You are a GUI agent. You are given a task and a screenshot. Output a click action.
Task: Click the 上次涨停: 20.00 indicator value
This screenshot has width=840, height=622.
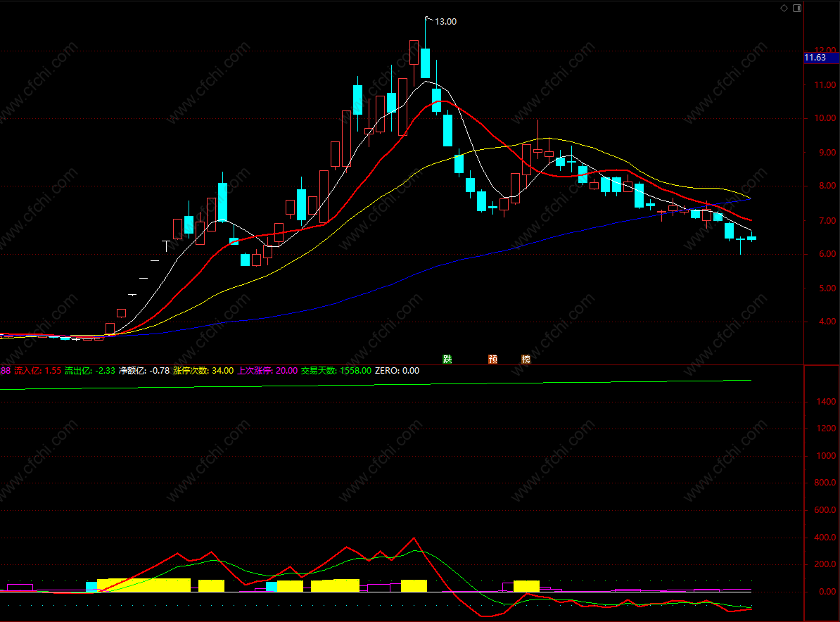point(267,371)
